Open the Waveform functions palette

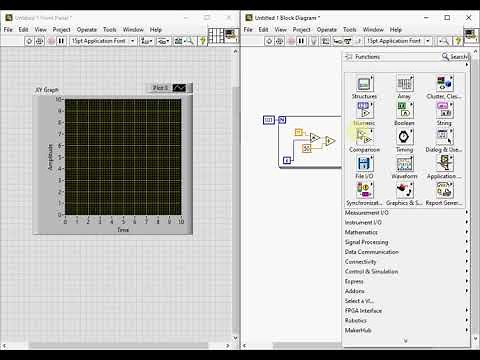[404, 164]
